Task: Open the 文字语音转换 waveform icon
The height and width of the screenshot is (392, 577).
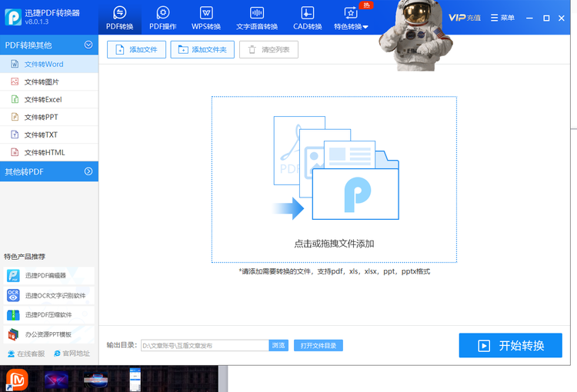Action: tap(257, 13)
